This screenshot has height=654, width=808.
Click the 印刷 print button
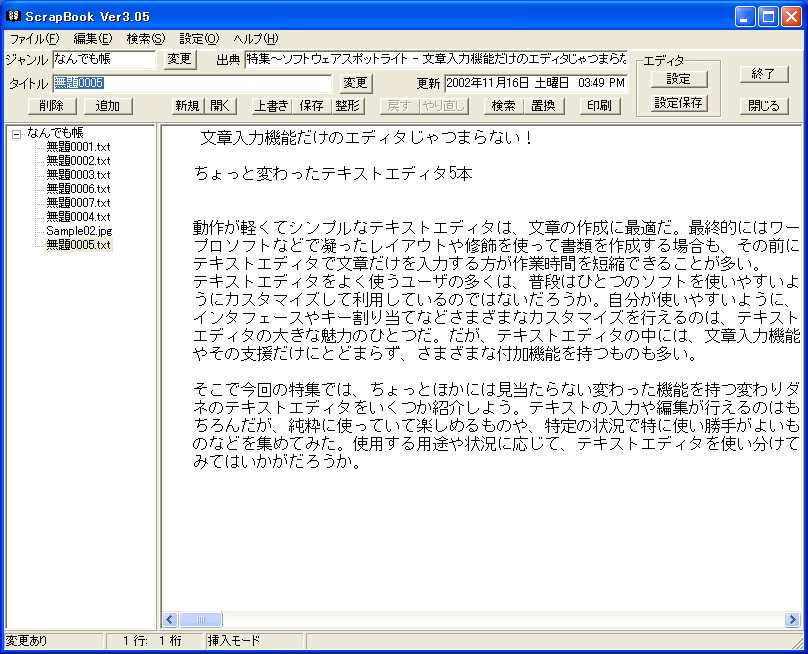coord(600,106)
